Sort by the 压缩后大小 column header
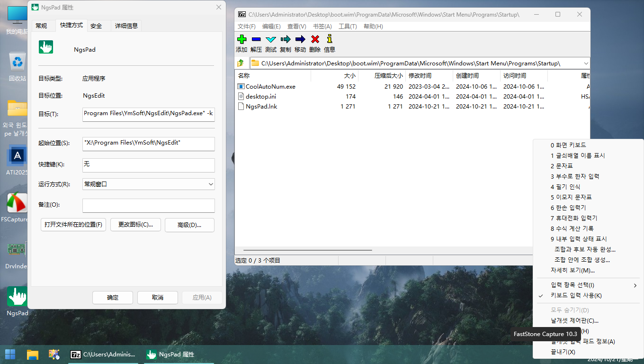644x364 pixels. click(382, 76)
